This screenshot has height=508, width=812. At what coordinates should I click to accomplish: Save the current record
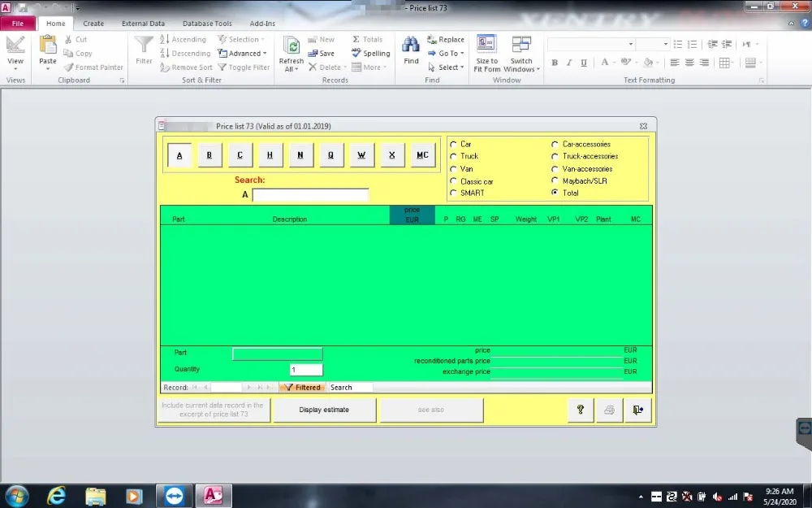tap(321, 54)
